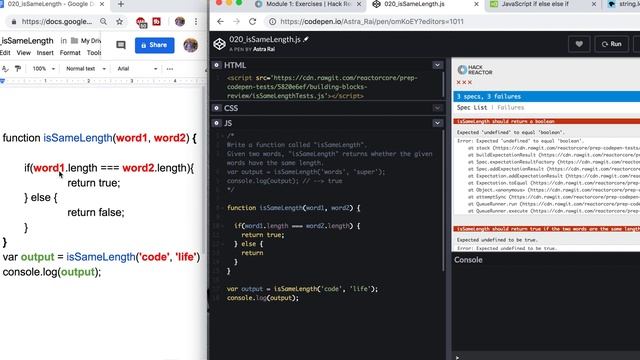Expand the CSS editor dropdown chevron

(x=437, y=108)
